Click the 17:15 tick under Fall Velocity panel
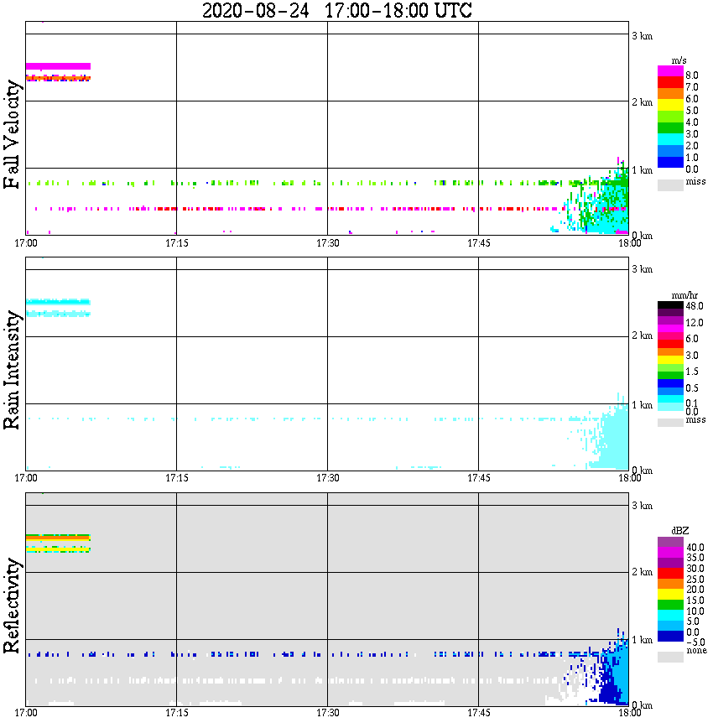The height and width of the screenshot is (728, 713). pyautogui.click(x=176, y=243)
